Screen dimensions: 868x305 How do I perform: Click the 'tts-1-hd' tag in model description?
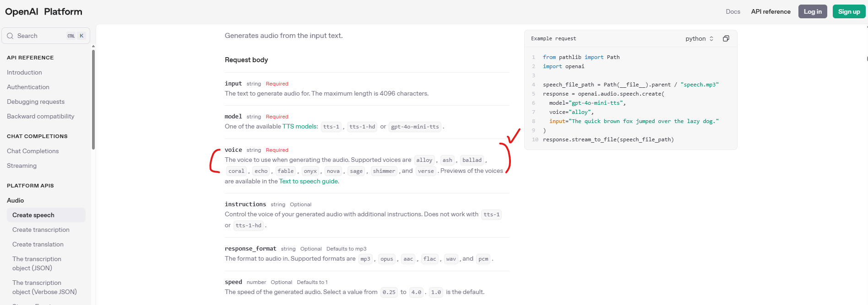click(x=362, y=127)
